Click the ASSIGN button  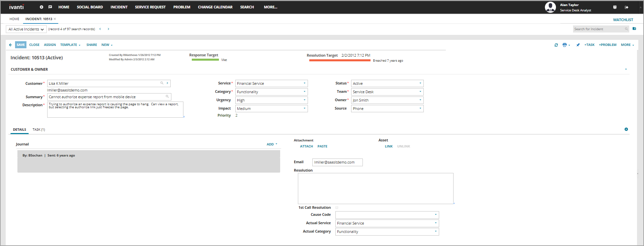click(x=50, y=45)
